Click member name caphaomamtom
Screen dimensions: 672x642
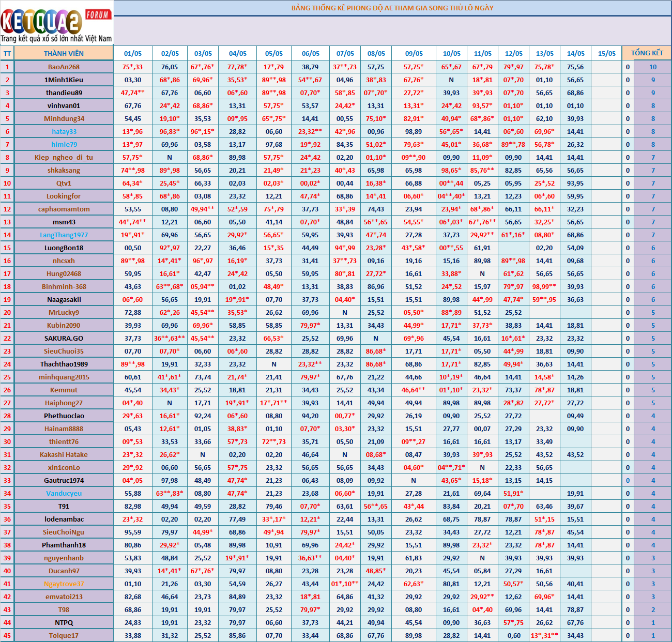(x=64, y=209)
